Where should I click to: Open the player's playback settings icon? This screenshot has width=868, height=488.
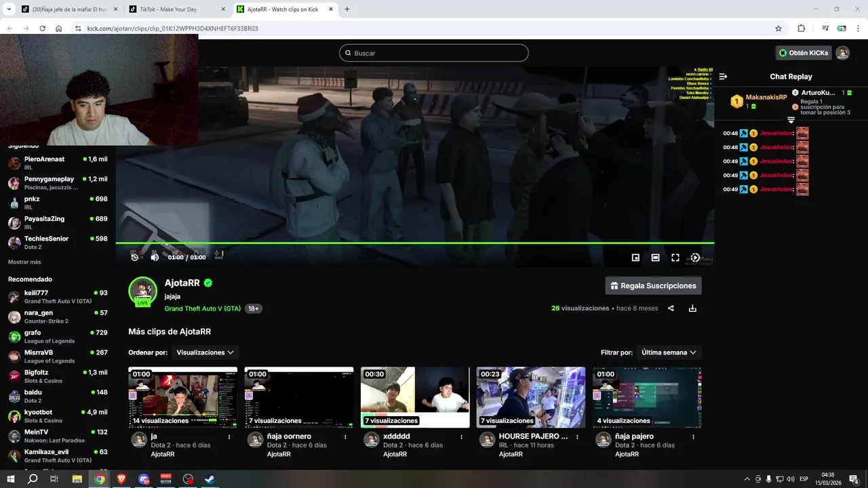coord(695,258)
